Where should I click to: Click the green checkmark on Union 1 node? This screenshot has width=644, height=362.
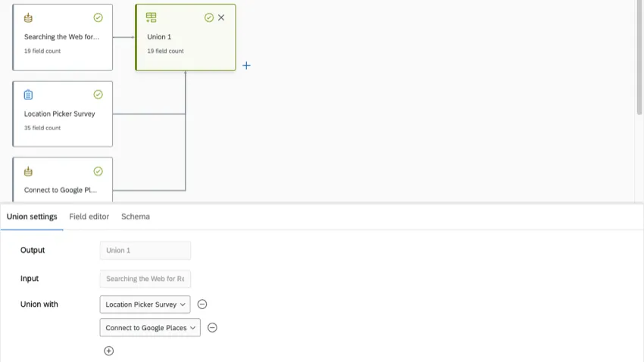pos(209,17)
